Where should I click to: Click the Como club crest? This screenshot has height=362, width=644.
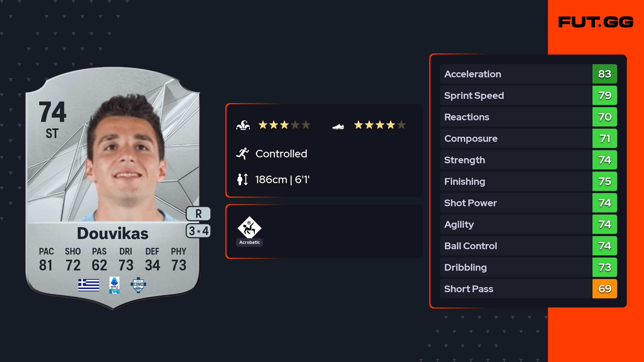click(x=138, y=285)
